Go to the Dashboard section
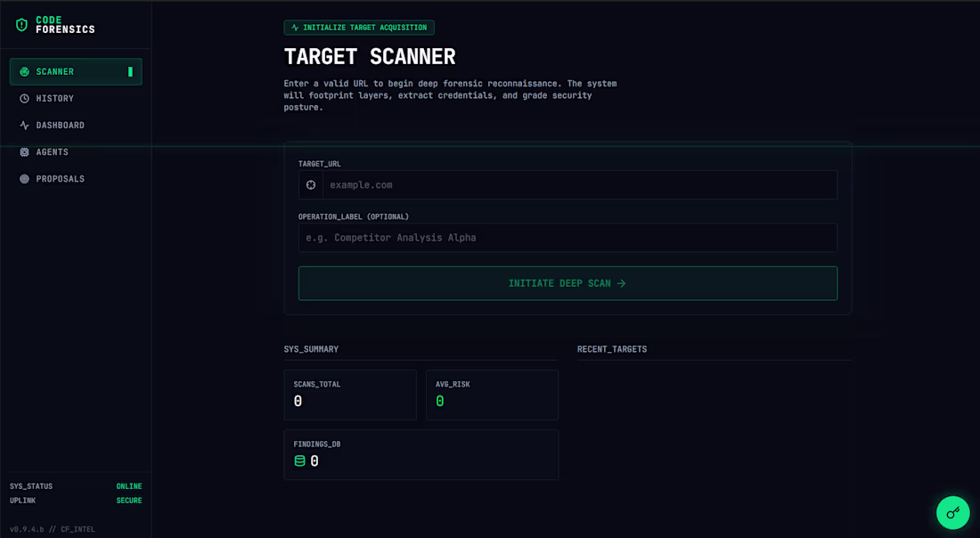Screen dimensions: 980x538 coord(76,126)
